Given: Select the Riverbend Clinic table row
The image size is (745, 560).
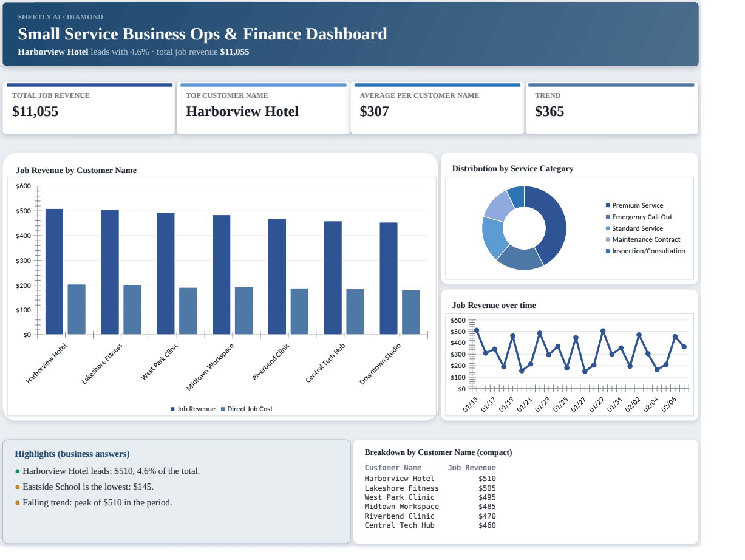Looking at the screenshot, I should (430, 516).
